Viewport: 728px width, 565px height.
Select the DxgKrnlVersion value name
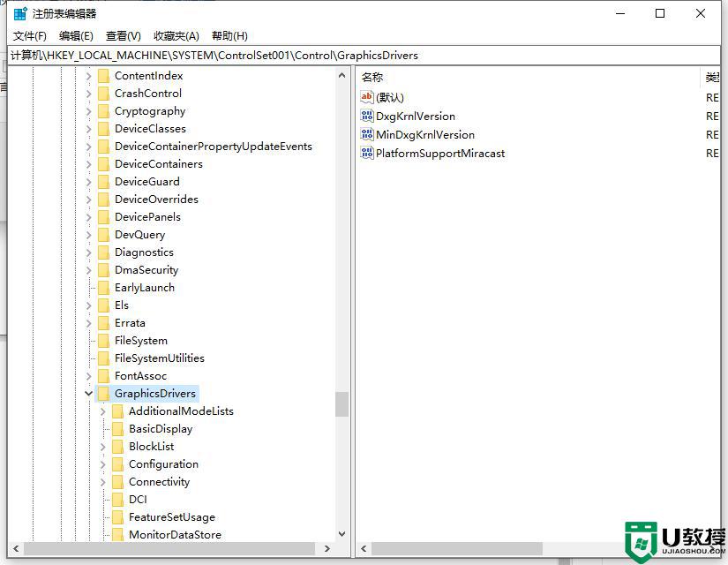415,117
